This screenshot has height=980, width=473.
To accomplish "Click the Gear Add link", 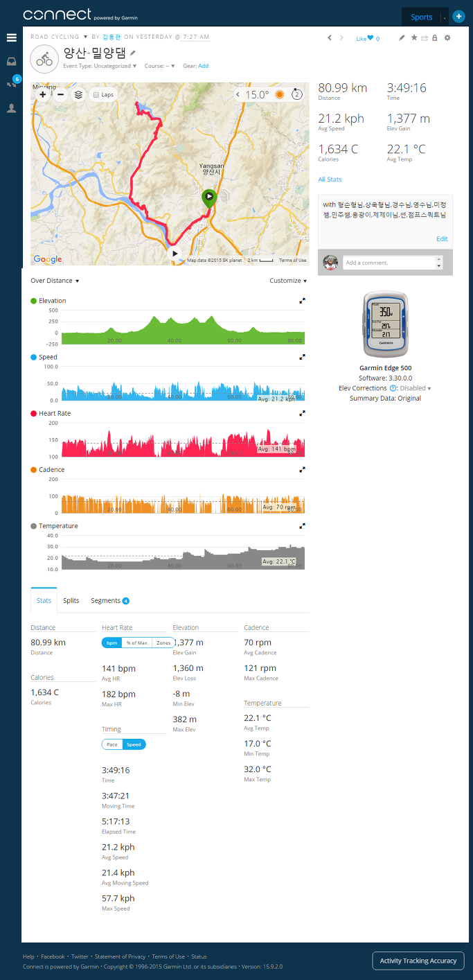I will [x=203, y=66].
